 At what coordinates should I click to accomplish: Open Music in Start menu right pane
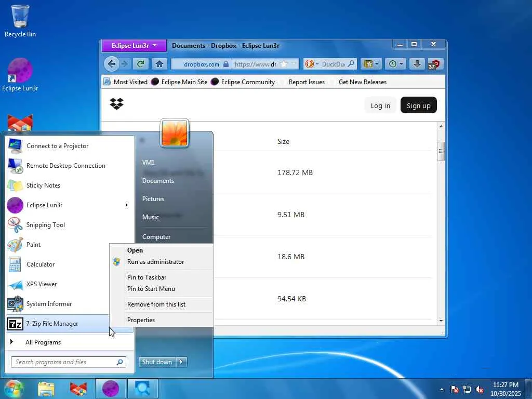(150, 217)
